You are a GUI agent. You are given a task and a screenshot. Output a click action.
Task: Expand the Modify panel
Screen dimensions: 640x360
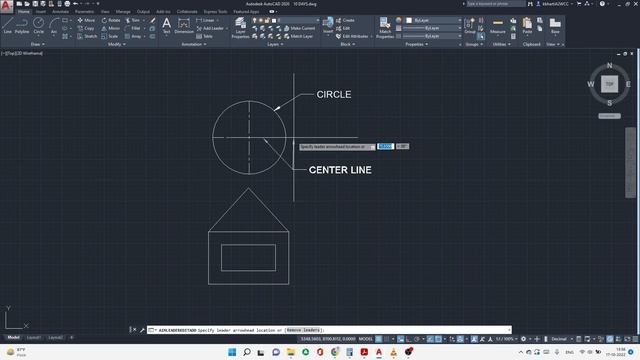click(116, 44)
